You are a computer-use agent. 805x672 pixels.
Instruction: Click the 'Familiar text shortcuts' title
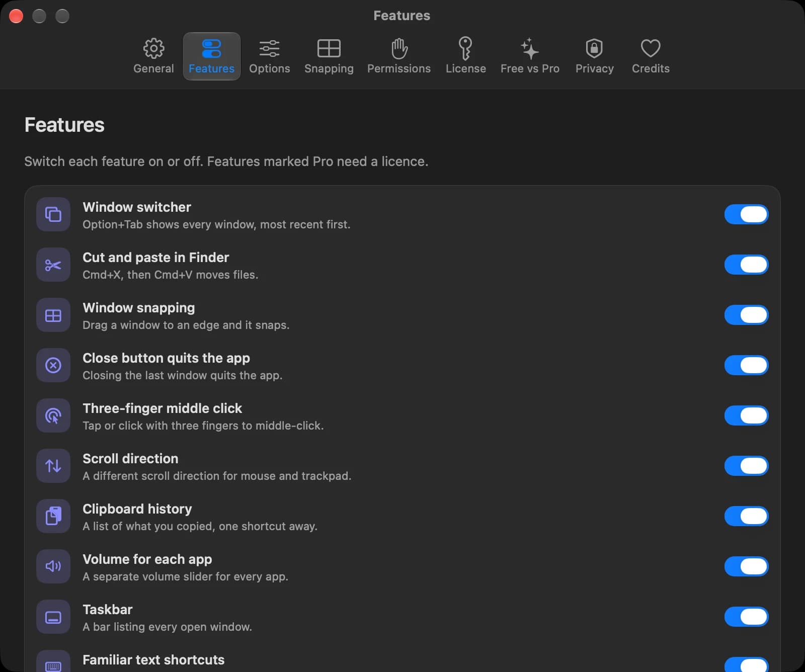point(153,660)
